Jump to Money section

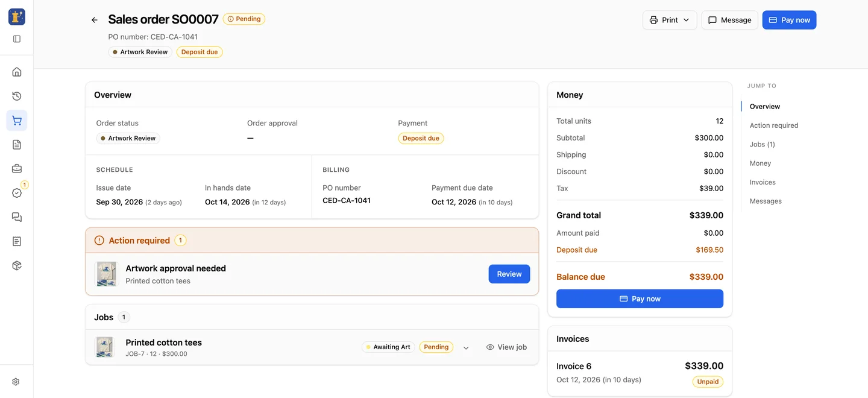pyautogui.click(x=761, y=163)
